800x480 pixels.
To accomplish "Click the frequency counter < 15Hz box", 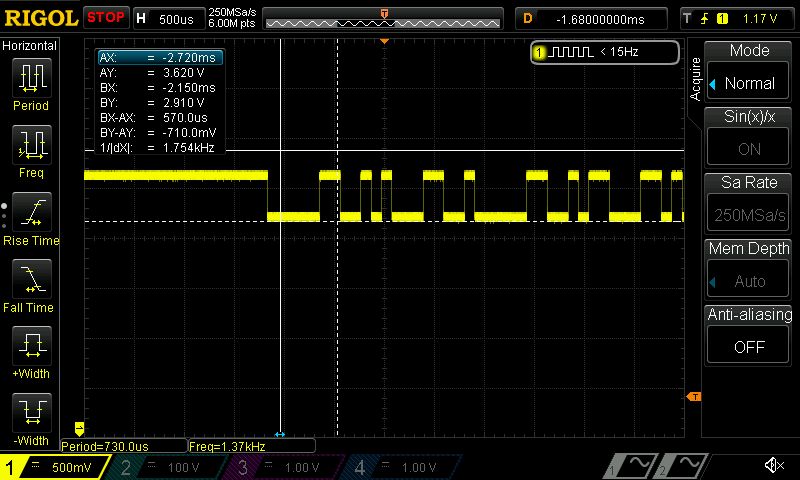I will [x=605, y=52].
